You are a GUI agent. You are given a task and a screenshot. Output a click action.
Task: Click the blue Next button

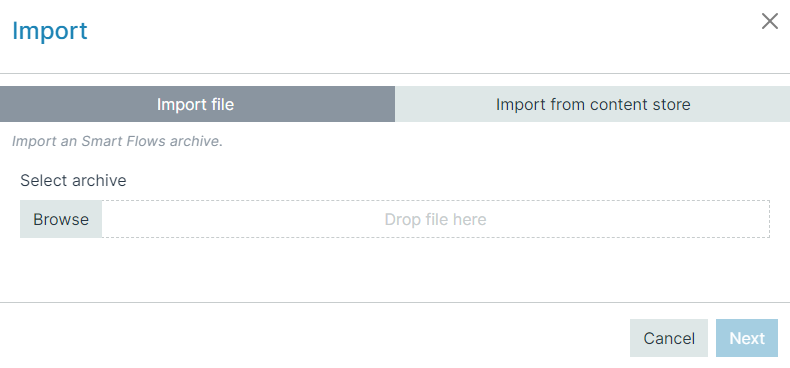coord(747,338)
